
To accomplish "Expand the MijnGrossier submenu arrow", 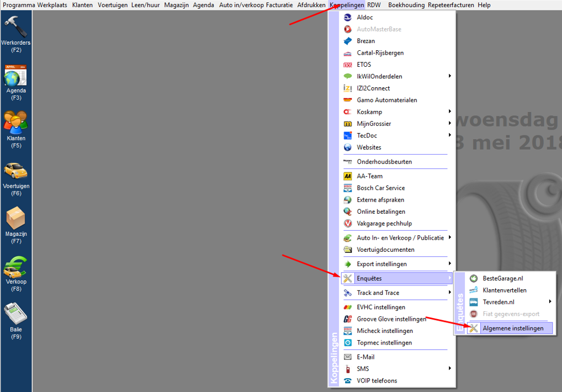I will click(449, 123).
